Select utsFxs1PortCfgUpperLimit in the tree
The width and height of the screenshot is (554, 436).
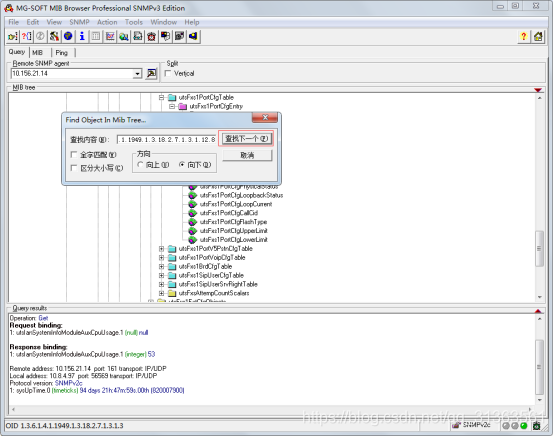[234, 231]
